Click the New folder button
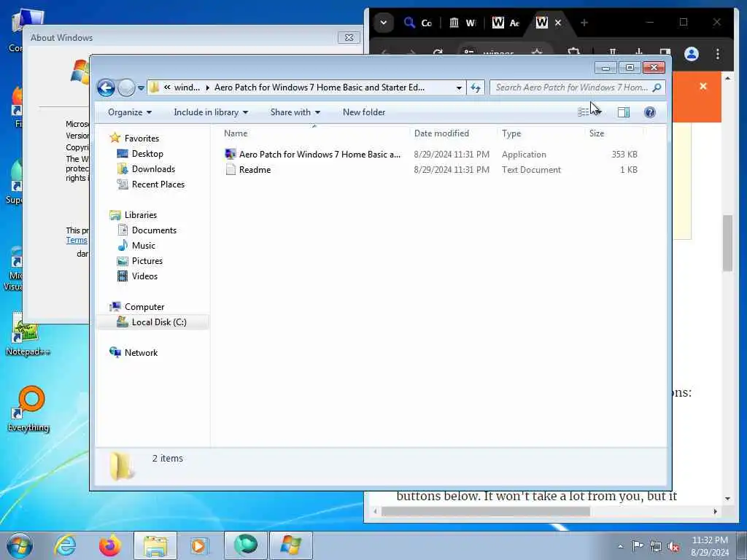The height and width of the screenshot is (560, 747). tap(364, 112)
